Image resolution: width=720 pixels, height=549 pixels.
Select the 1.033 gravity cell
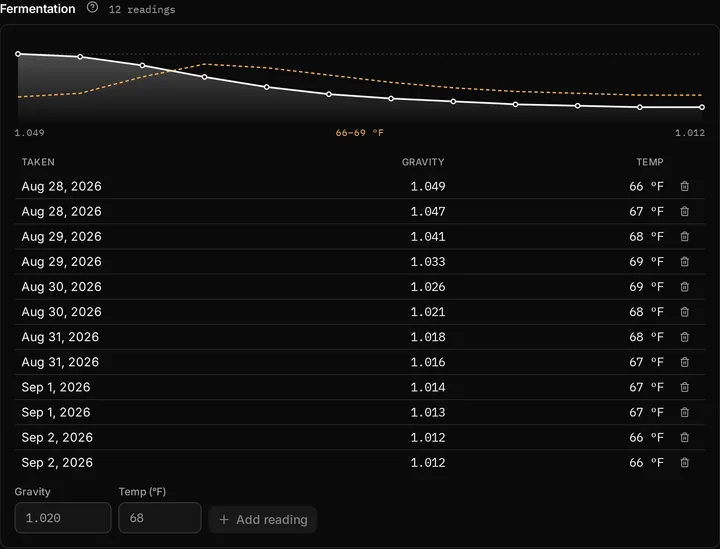point(428,262)
